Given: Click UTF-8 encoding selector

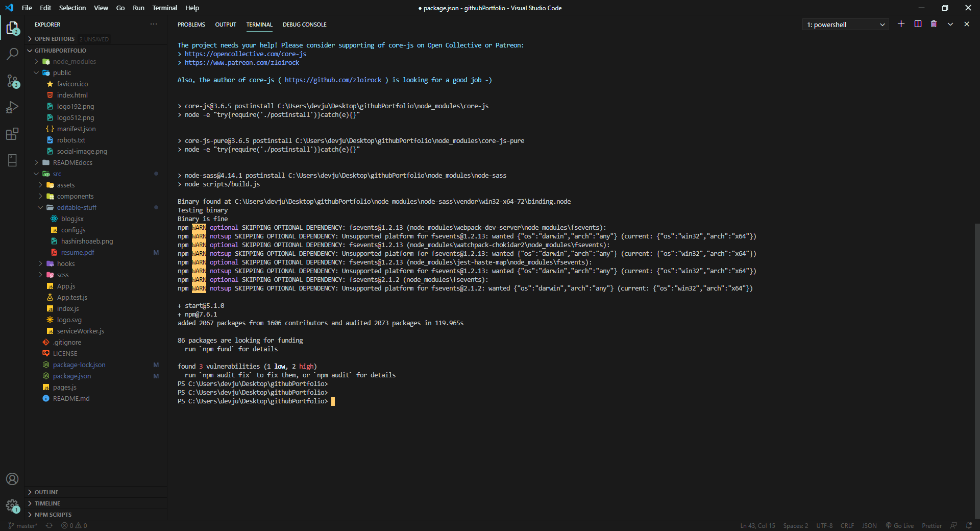Looking at the screenshot, I should point(824,525).
